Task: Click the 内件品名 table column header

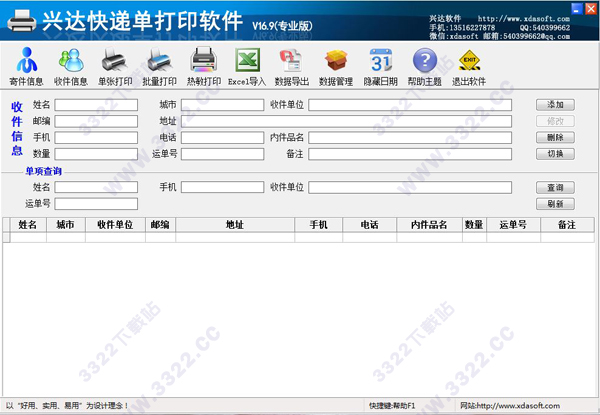Action: [429, 225]
